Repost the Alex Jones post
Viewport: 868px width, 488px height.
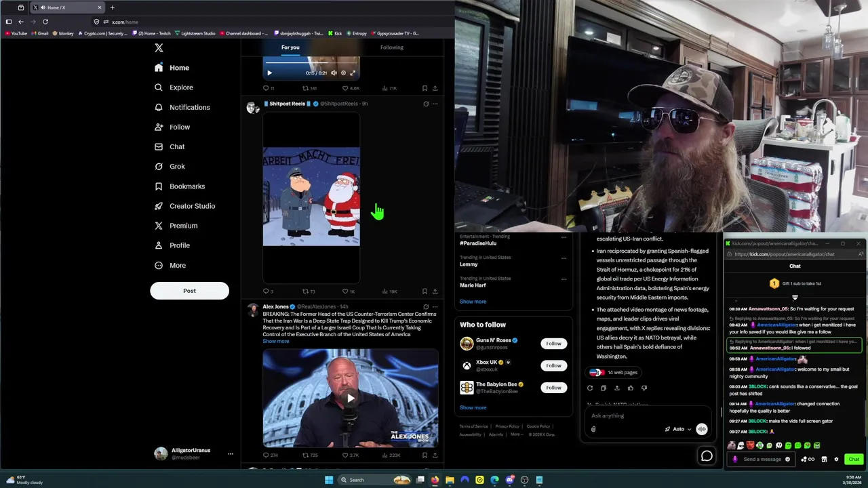click(x=310, y=455)
